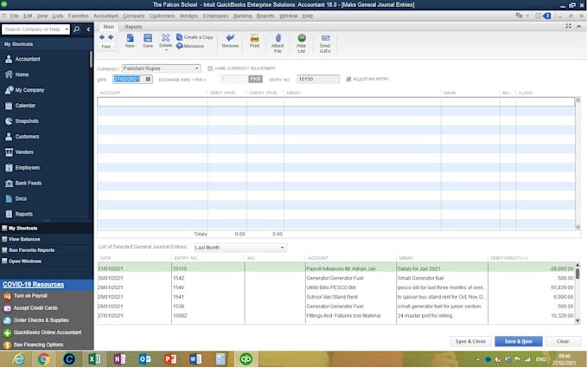Expand the Delete dropdown arrow
This screenshot has height=368, width=588.
[166, 50]
